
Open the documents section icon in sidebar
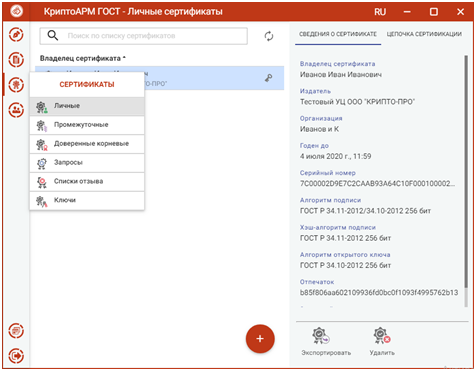coord(16,60)
